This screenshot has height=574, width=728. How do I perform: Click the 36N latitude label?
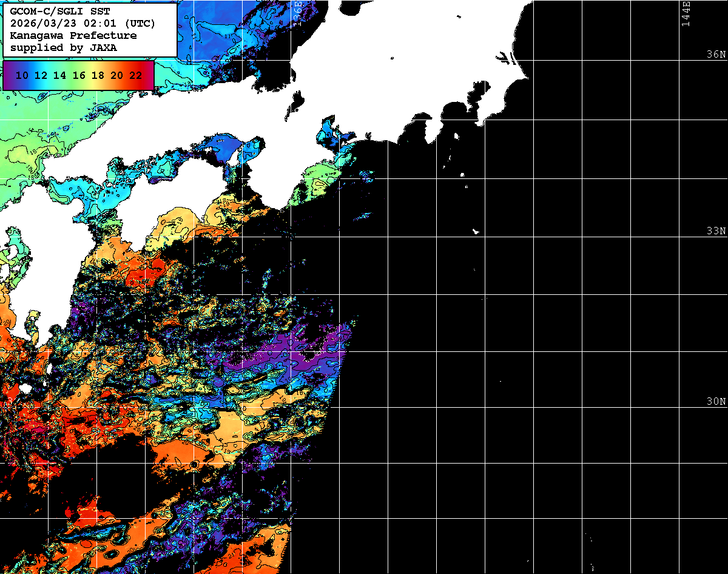point(716,55)
